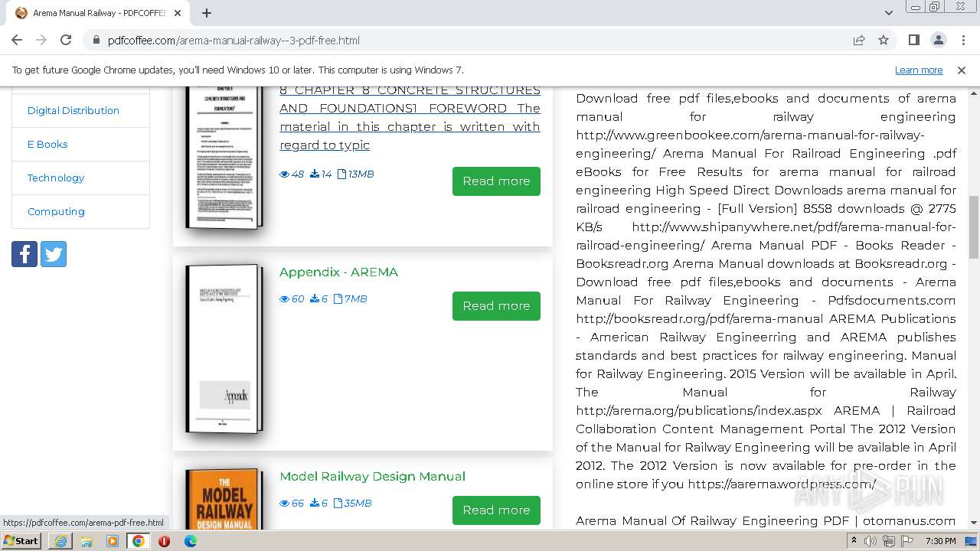Share on Facebook icon
Screen dimensions: 980x551
click(24, 254)
